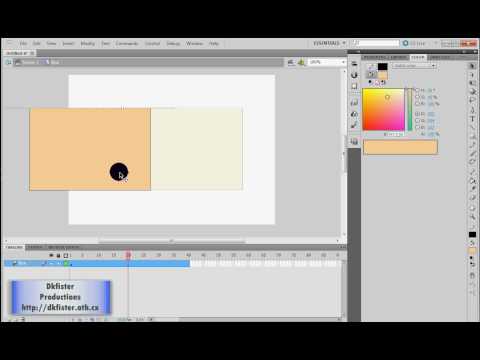Click the Edit Scene icon
Screen dimensions: 480x360
[291, 62]
